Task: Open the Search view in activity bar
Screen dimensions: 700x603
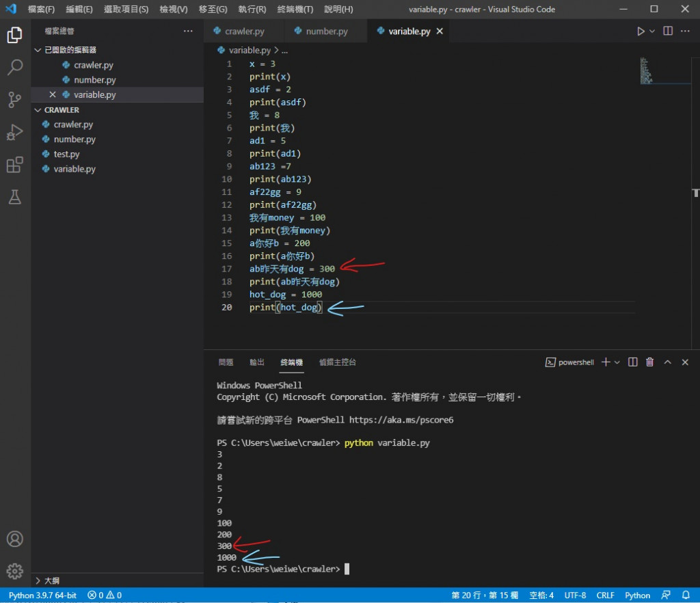Action: [x=15, y=68]
